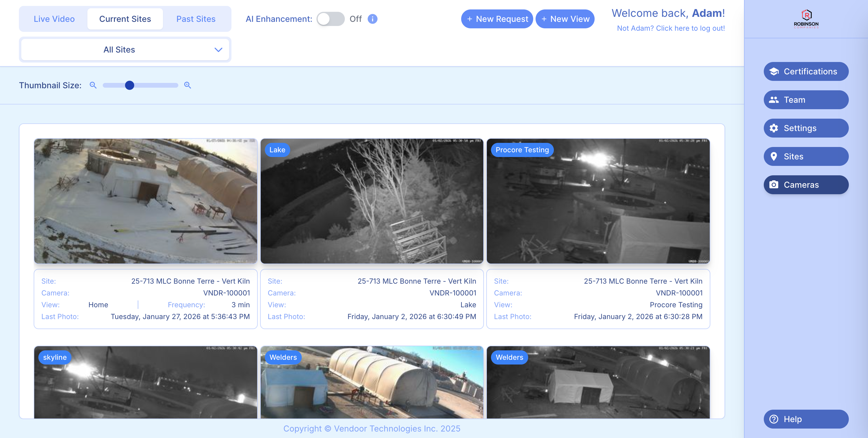The width and height of the screenshot is (868, 438).
Task: Switch to the Live Video tab
Action: [x=54, y=19]
